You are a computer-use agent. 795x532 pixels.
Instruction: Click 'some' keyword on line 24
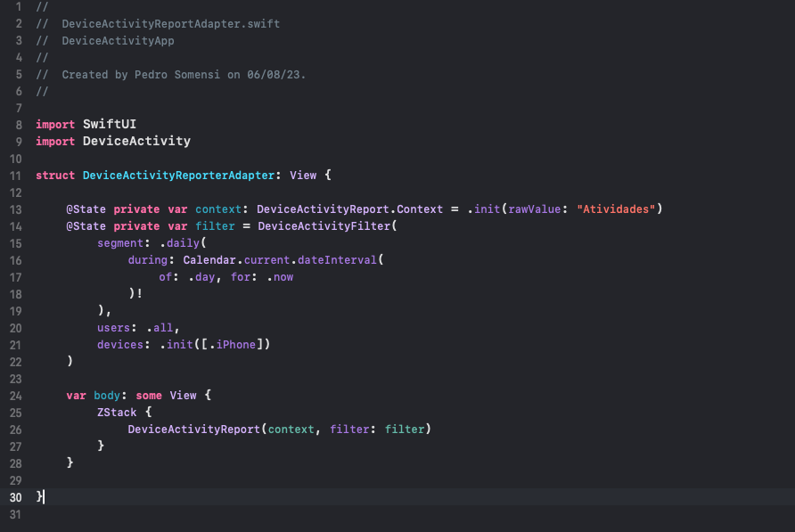point(149,395)
